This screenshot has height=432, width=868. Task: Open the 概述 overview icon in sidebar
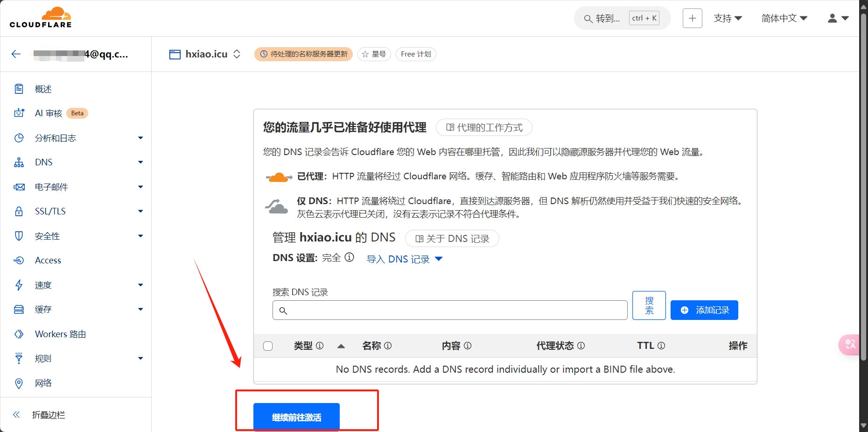[19, 89]
